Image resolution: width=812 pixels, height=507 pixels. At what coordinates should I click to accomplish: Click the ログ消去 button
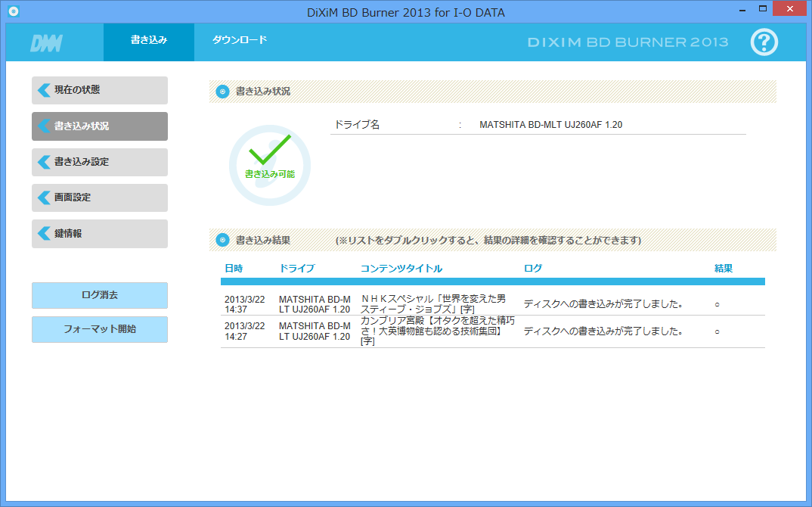coord(100,295)
